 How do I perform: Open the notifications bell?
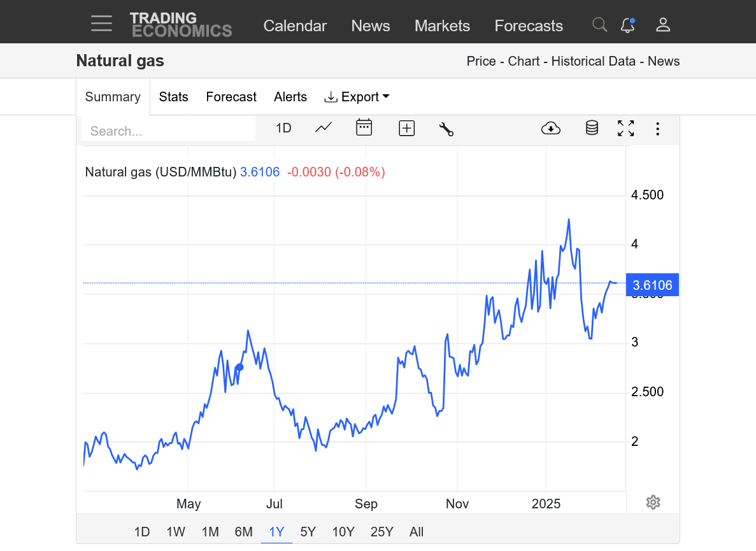627,25
